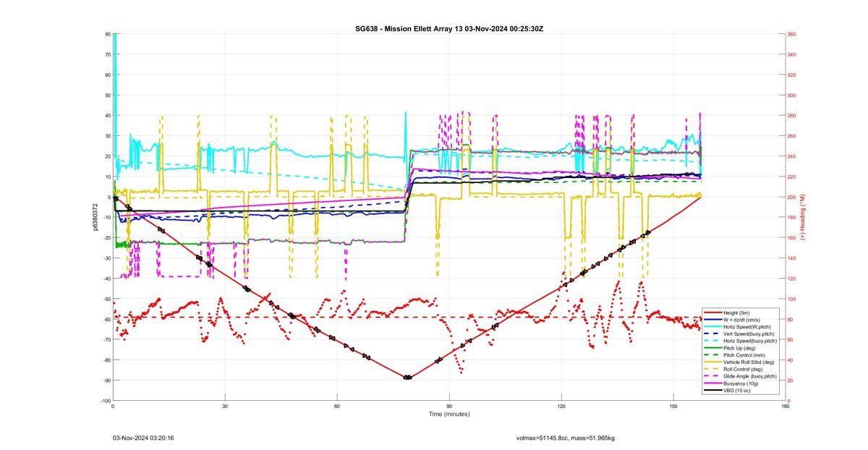
Task: Click the right axis label '(+) Heading (°M)'
Action: point(802,217)
